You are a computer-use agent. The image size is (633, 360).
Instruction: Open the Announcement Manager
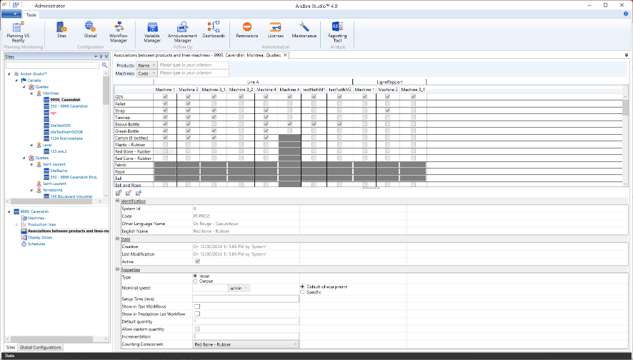tap(182, 32)
